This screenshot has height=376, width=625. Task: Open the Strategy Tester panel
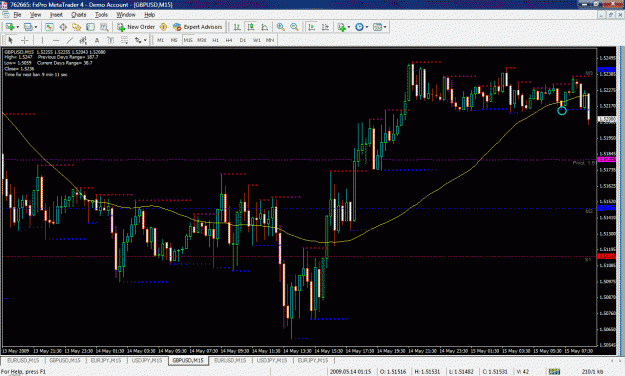pos(104,27)
